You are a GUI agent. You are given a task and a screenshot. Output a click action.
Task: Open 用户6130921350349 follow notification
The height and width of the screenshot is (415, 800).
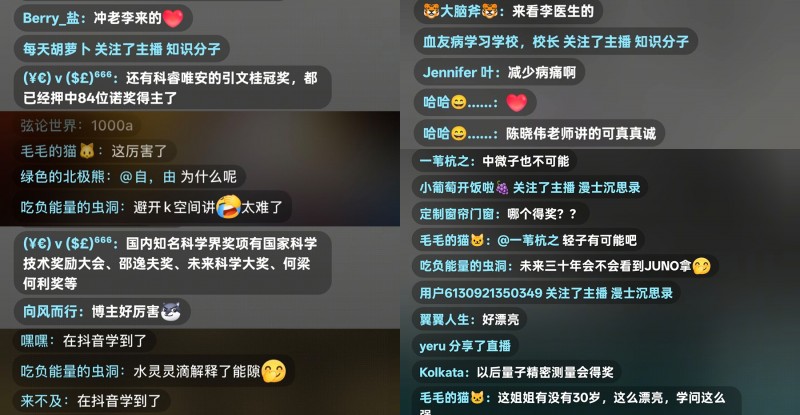tap(546, 293)
